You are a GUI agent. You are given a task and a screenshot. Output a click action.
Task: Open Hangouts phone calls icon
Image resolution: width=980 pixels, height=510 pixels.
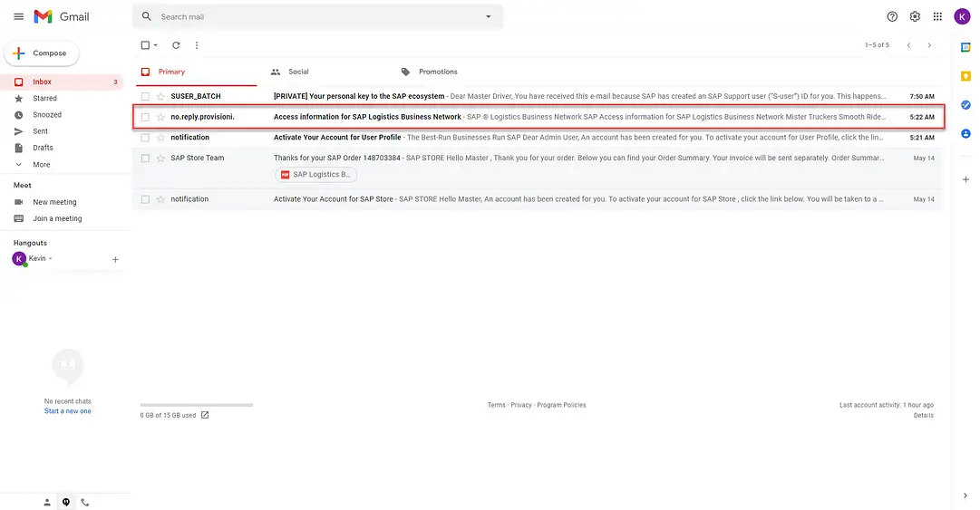coord(85,502)
